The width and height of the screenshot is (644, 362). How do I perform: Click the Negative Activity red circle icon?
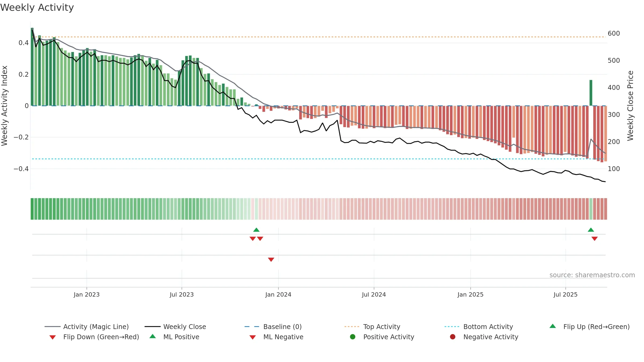453,337
